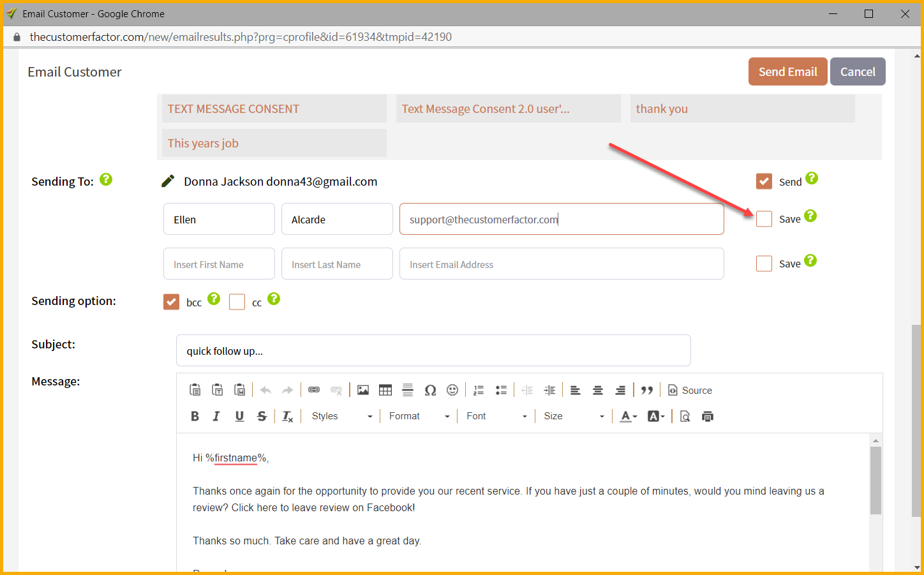Check the Save box for empty recipient row
Screen dimensions: 924x575
click(x=764, y=264)
